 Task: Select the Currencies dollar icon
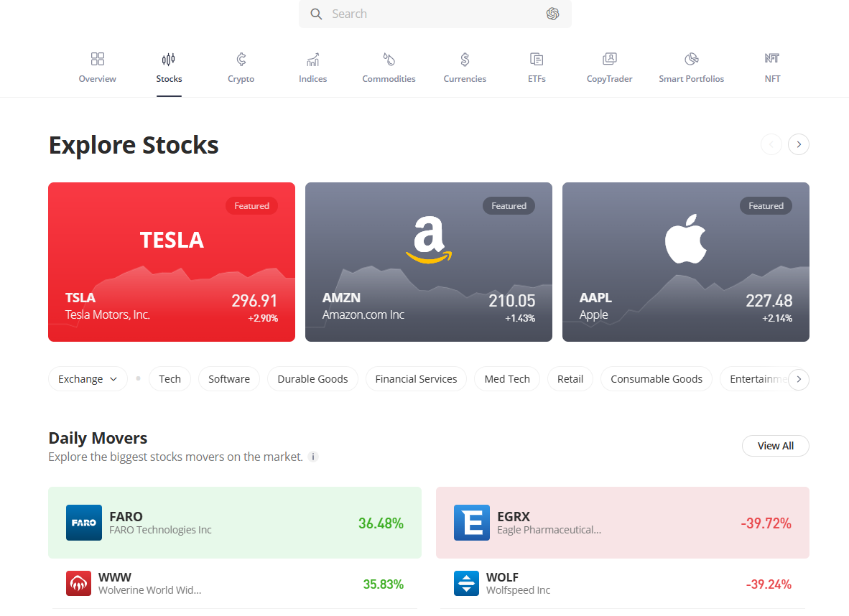pos(465,60)
